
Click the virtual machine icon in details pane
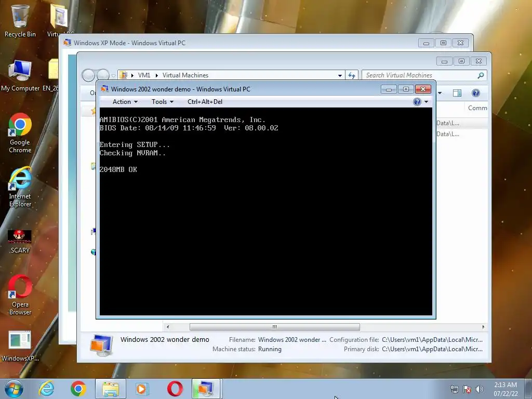click(x=101, y=345)
